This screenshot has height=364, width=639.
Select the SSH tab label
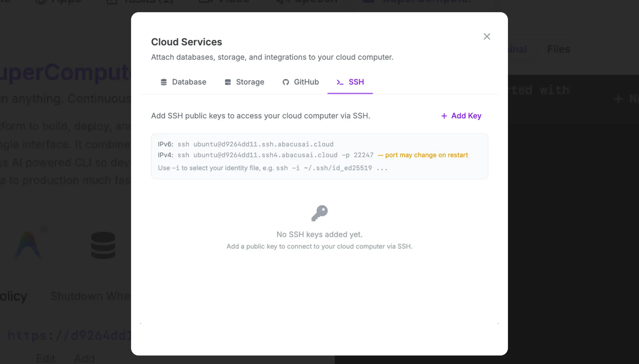pyautogui.click(x=356, y=82)
